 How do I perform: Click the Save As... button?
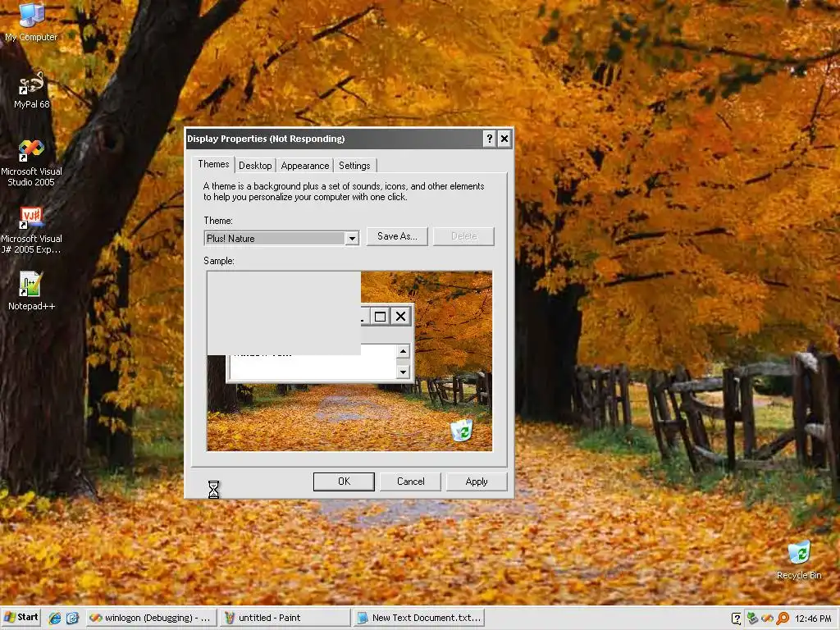397,236
